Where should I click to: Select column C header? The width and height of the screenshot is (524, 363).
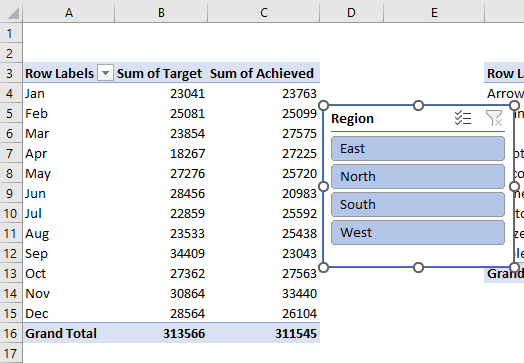(x=264, y=12)
